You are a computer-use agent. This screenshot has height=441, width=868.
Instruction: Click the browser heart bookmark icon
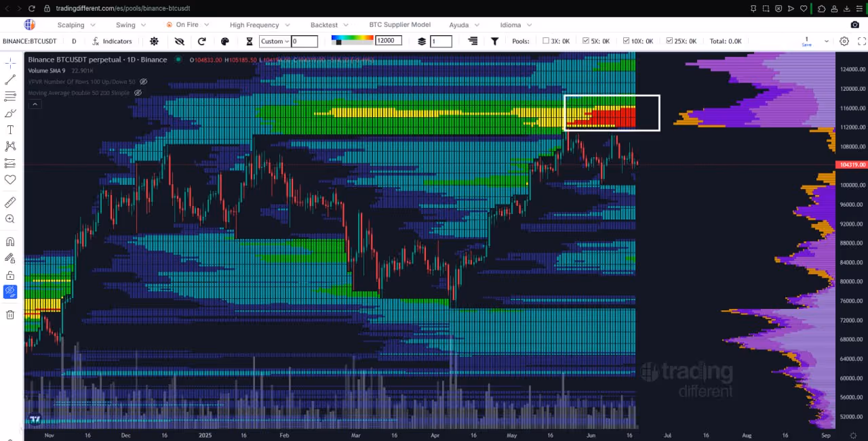[x=804, y=8]
